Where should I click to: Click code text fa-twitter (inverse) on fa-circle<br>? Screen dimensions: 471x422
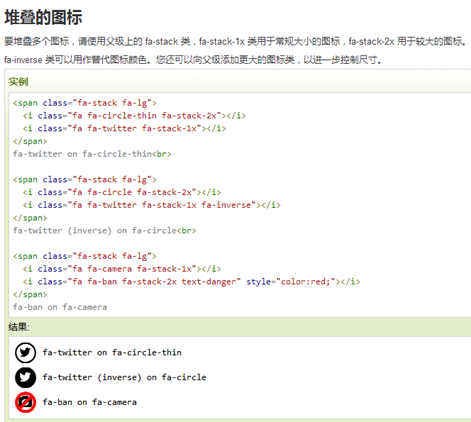[x=104, y=230]
